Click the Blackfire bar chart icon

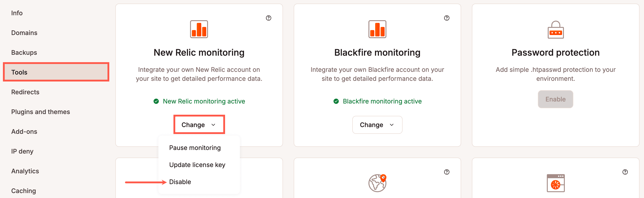pyautogui.click(x=377, y=29)
